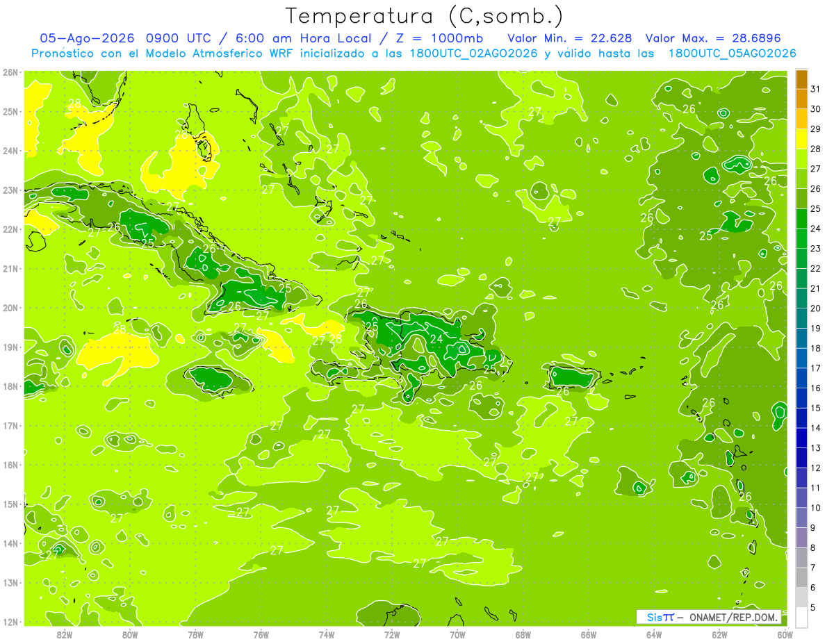Click the yellow 28–29 swatch in color scale
Image resolution: width=834 pixels, height=644 pixels.
(x=801, y=139)
